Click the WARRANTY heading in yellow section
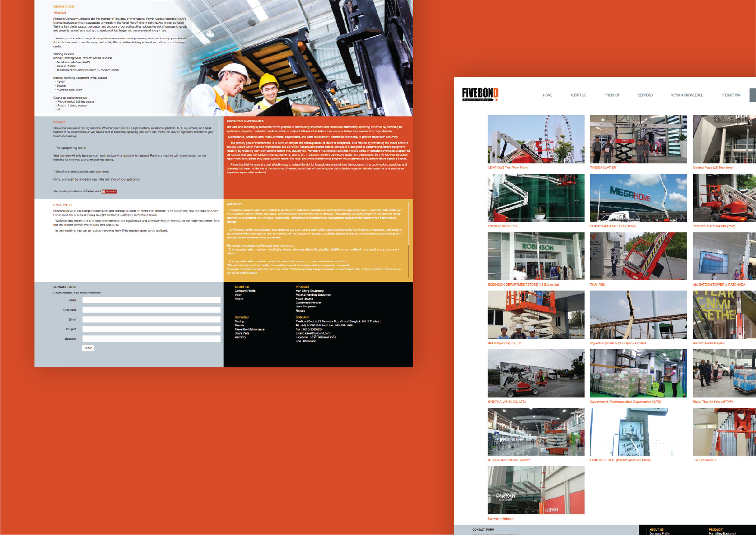Image resolution: width=756 pixels, height=535 pixels. pos(234,204)
